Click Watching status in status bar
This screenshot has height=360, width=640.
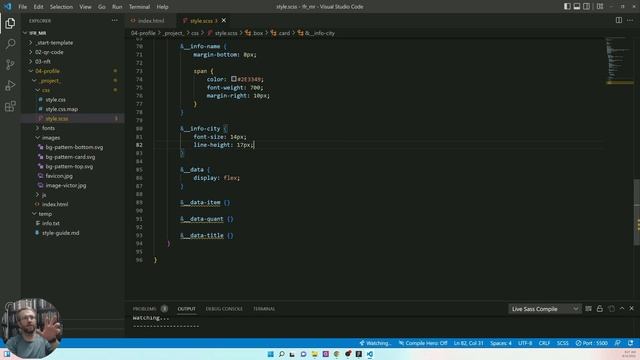tap(375, 343)
